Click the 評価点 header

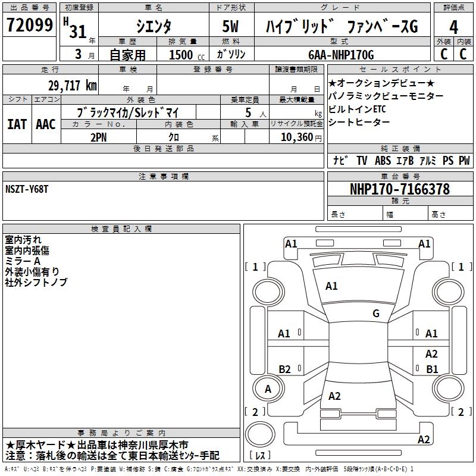coord(453,7)
